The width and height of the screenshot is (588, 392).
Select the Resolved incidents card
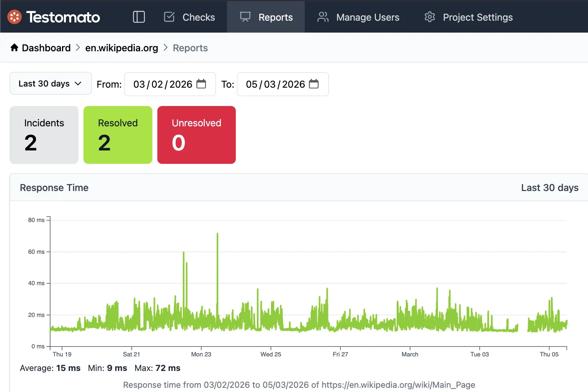(118, 135)
